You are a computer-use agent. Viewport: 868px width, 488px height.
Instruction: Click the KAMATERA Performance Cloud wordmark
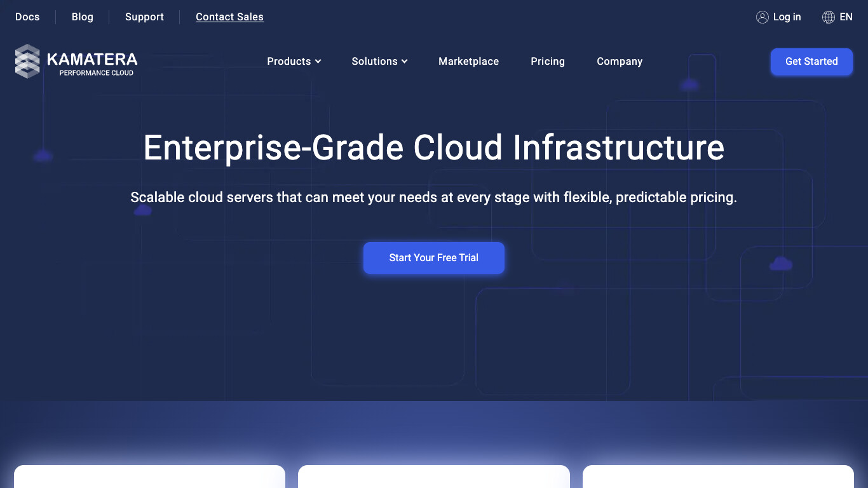coord(92,63)
